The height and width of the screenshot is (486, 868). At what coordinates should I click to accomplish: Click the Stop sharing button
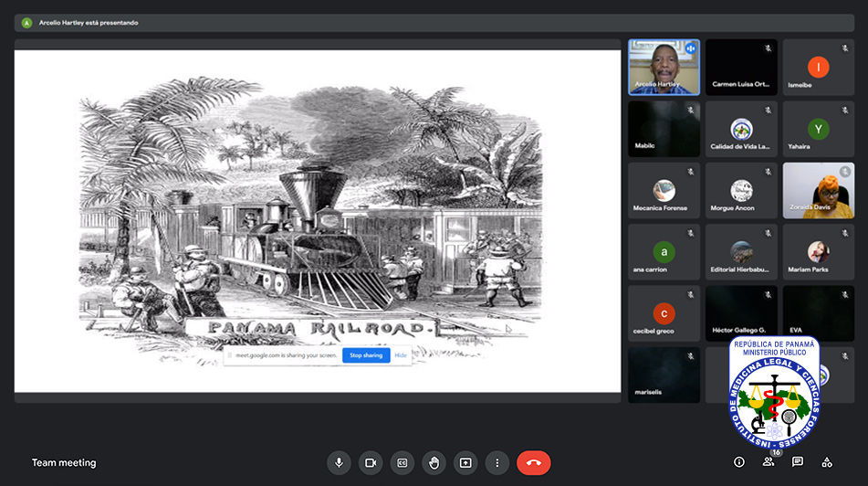point(366,355)
